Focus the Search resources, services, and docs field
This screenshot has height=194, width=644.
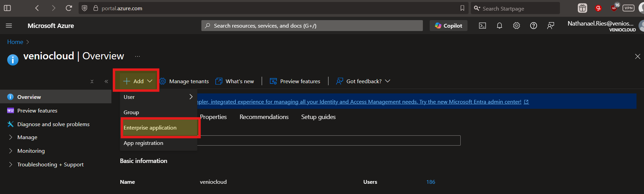(312, 26)
